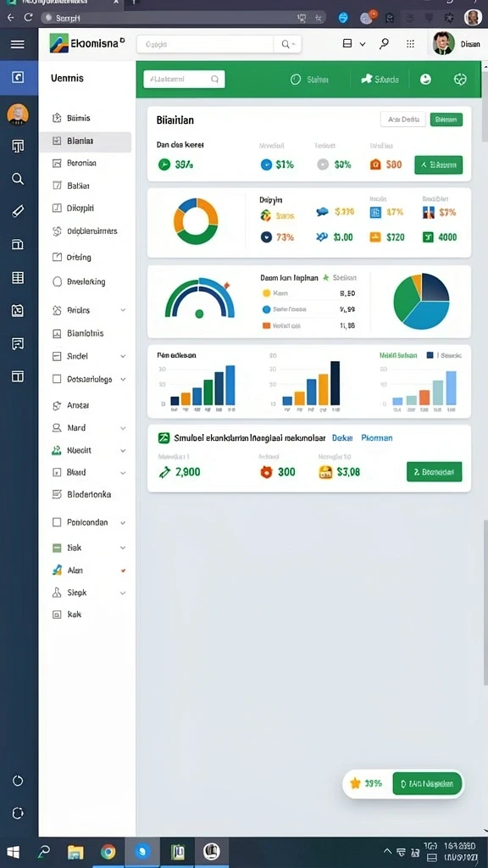Click the green-blue gauge chart
The image size is (488, 868).
(200, 299)
